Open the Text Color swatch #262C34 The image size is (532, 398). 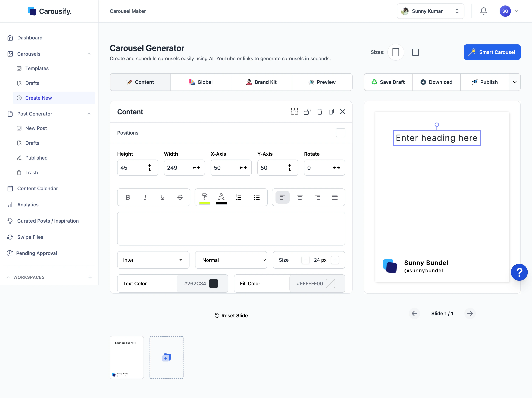213,283
